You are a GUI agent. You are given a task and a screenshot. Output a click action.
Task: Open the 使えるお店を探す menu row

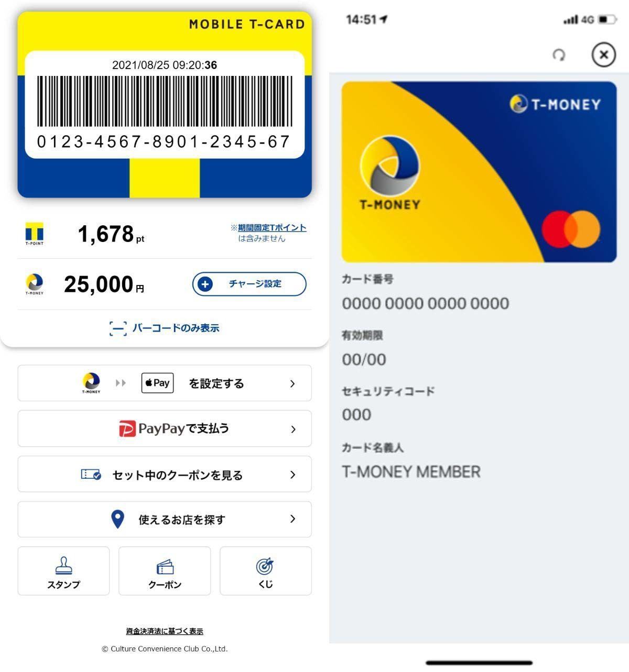click(165, 519)
